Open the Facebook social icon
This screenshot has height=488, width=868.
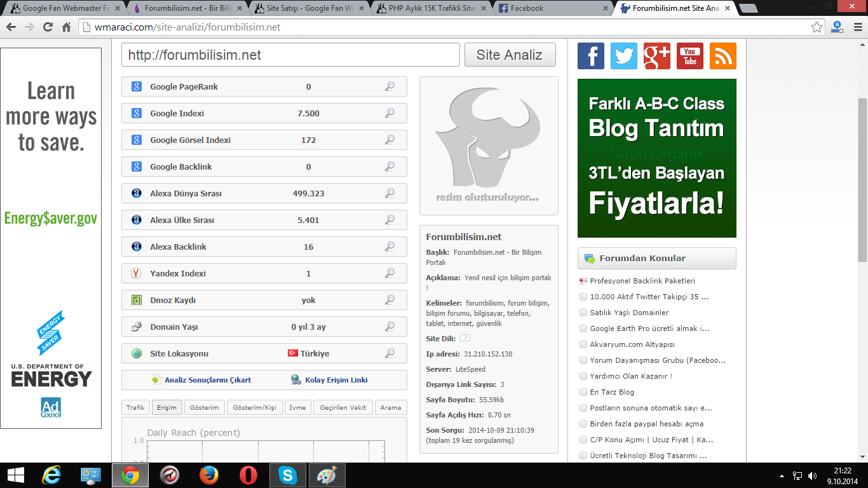pyautogui.click(x=591, y=56)
